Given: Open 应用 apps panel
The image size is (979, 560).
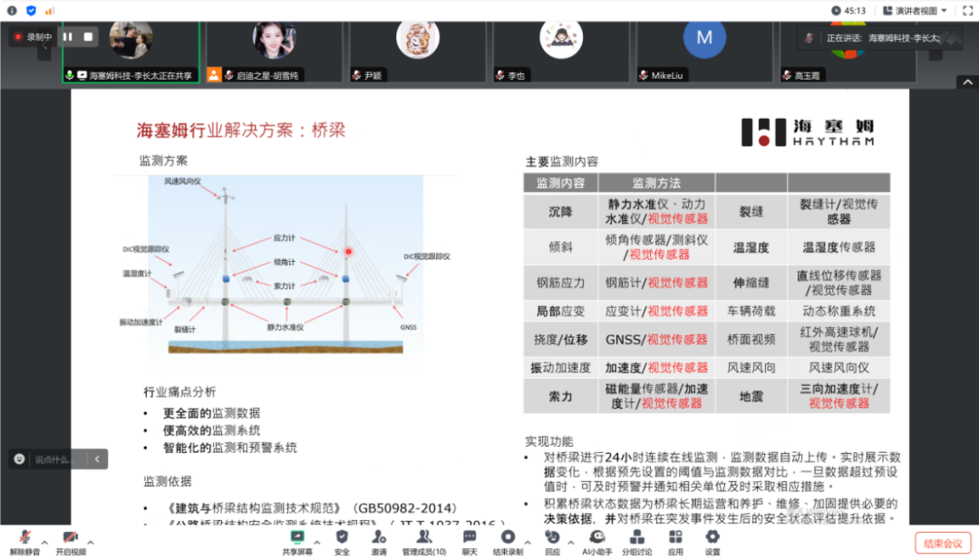Looking at the screenshot, I should (675, 543).
